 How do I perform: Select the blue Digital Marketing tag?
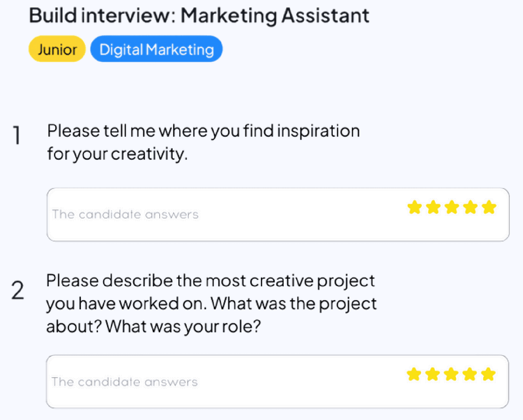point(156,49)
